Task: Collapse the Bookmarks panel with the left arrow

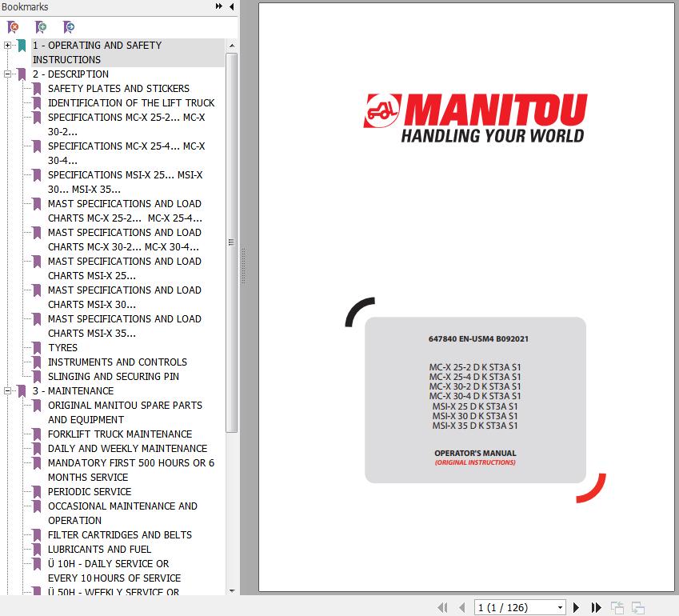Action: click(x=232, y=6)
